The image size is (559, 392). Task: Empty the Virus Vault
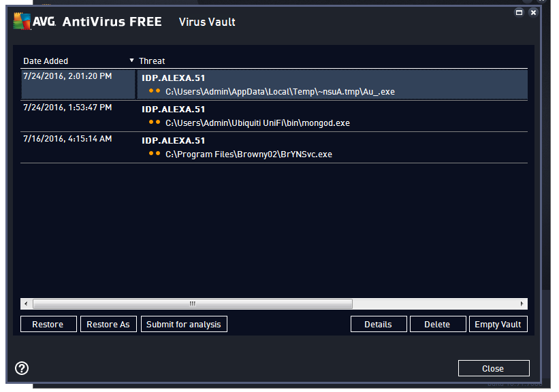click(x=498, y=325)
